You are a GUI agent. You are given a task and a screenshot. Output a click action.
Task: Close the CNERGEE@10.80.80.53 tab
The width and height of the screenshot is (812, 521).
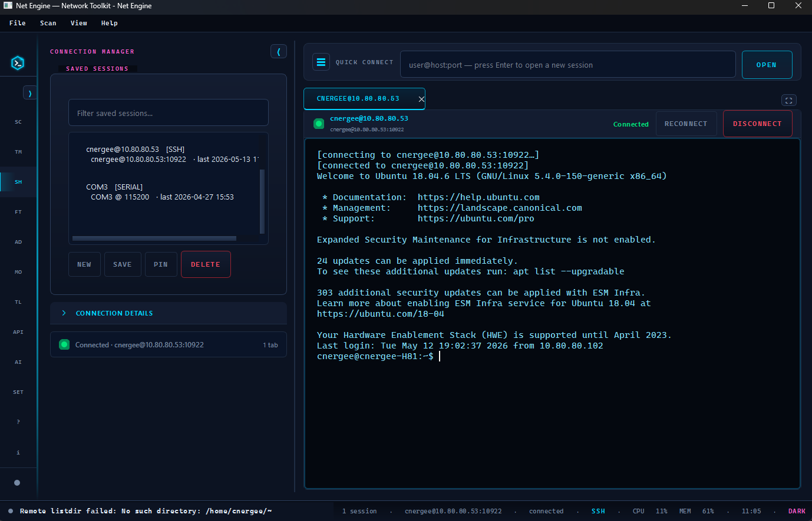click(421, 99)
